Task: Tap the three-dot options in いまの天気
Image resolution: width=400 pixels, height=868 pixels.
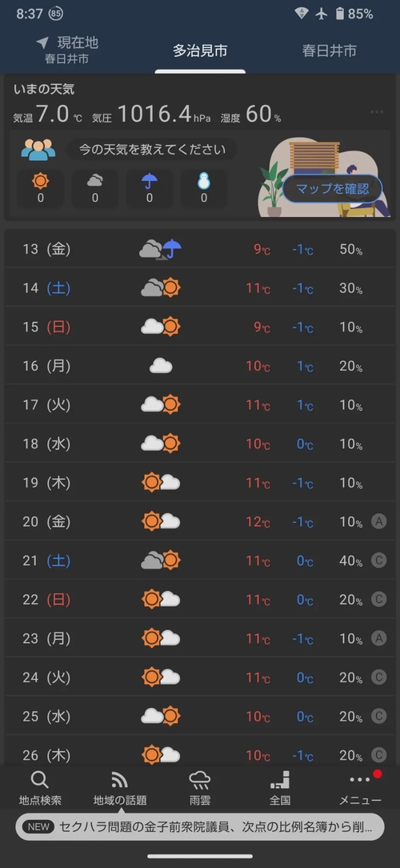Action: click(377, 112)
